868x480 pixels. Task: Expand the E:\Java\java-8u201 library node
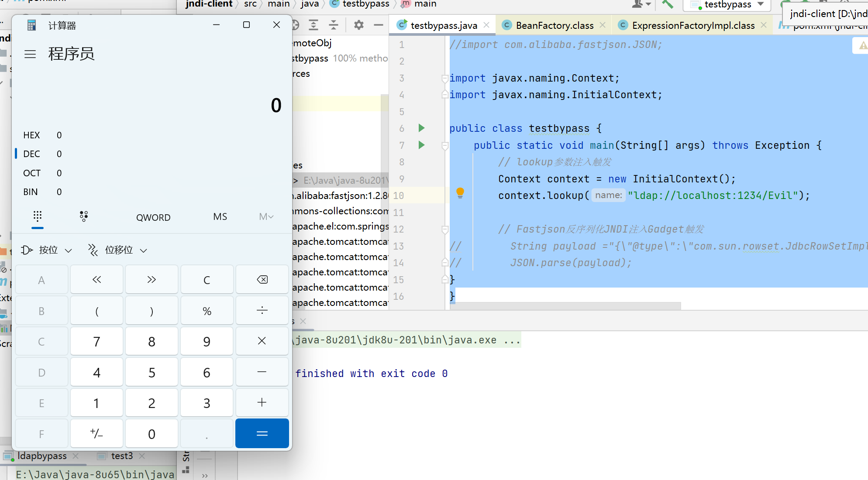(x=296, y=181)
